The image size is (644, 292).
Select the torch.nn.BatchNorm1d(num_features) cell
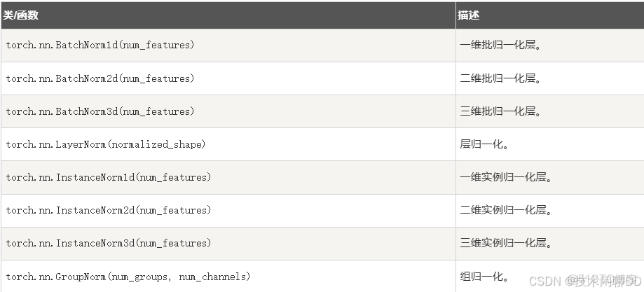(x=100, y=46)
